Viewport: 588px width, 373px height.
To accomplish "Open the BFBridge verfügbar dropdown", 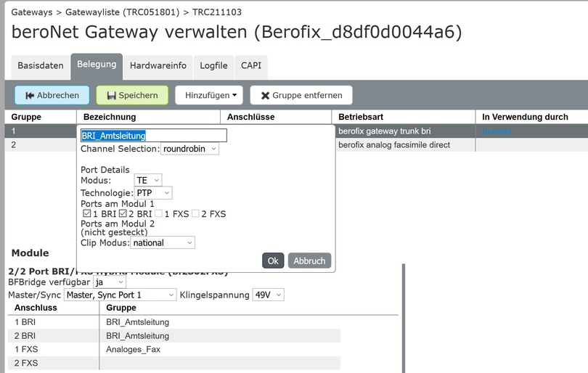I will [110, 282].
